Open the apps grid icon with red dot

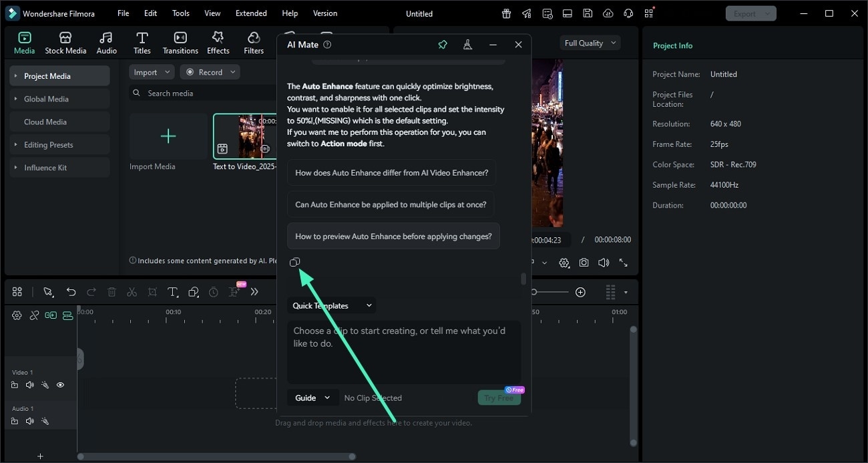pyautogui.click(x=649, y=13)
